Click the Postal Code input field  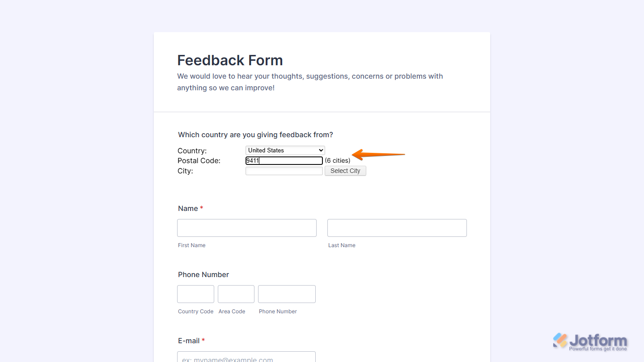[284, 160]
